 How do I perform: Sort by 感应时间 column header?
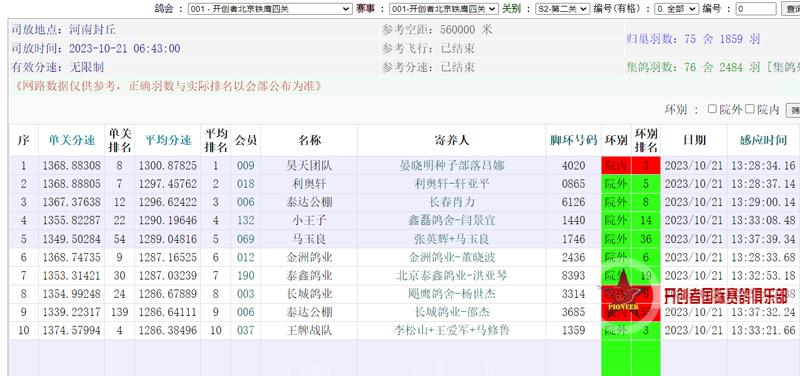(763, 140)
